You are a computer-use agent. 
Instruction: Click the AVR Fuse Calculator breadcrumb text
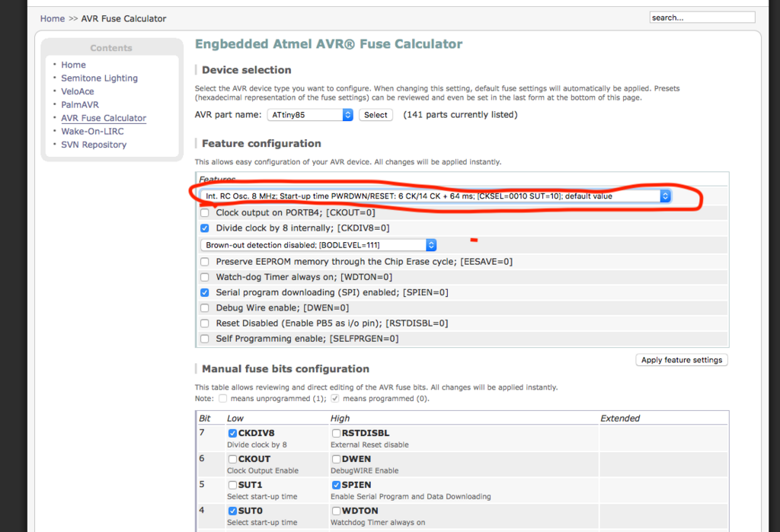tap(123, 18)
